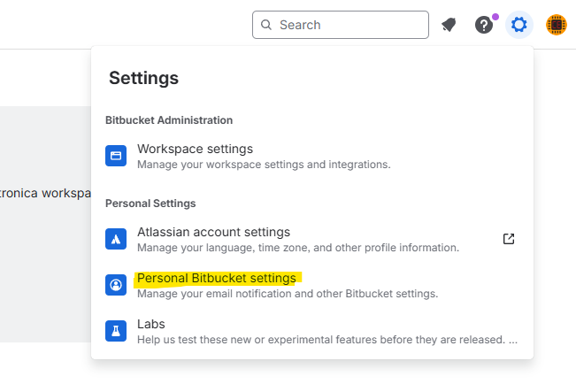Click 'Manage your email notification' description
The width and height of the screenshot is (576, 392).
287,293
